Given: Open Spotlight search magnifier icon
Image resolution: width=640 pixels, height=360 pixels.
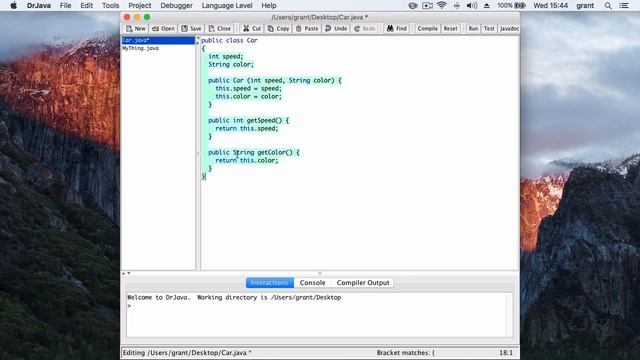Looking at the screenshot, I should (608, 5).
